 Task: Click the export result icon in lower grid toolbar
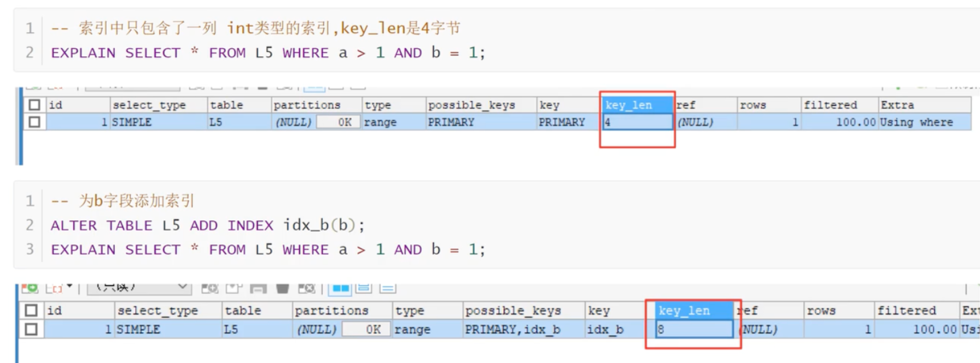tap(30, 288)
